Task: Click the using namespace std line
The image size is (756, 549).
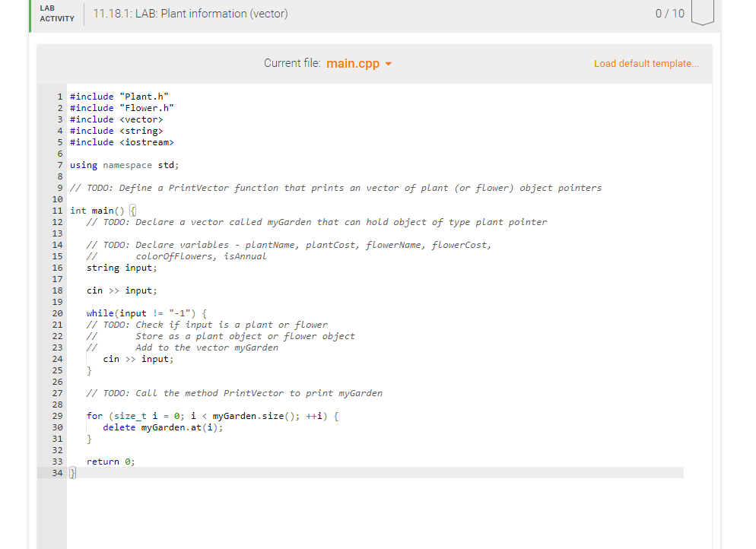Action: (124, 164)
